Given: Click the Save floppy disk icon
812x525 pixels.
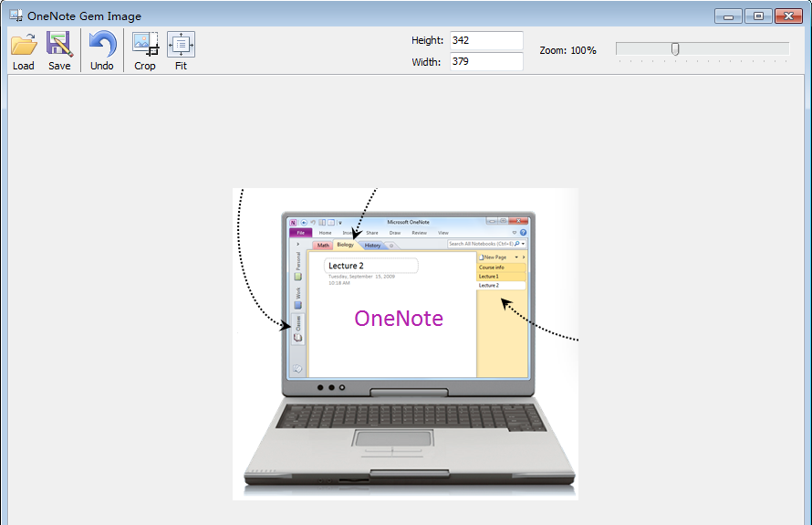Looking at the screenshot, I should pyautogui.click(x=59, y=44).
